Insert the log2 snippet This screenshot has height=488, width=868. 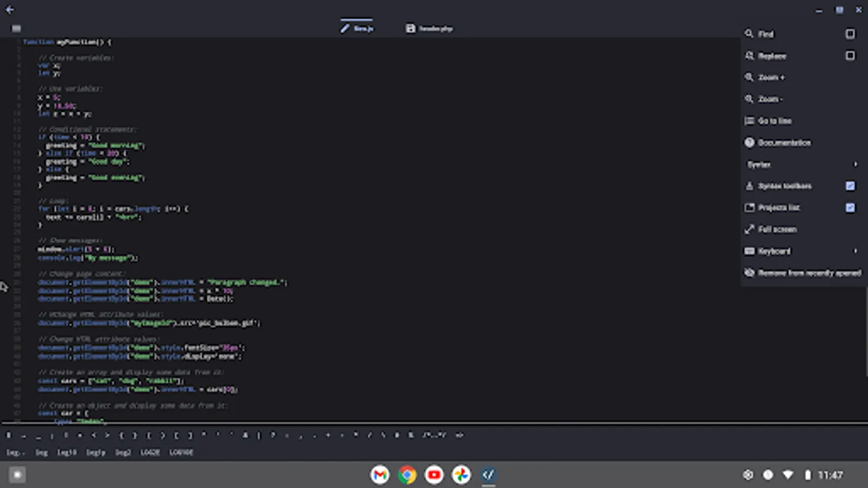(123, 452)
